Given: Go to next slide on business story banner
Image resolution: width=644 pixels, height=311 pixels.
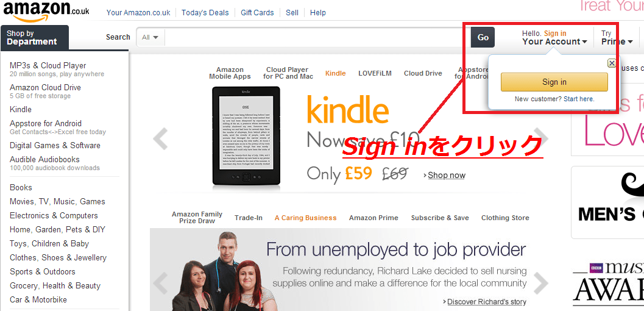Looking at the screenshot, I should coord(541,283).
